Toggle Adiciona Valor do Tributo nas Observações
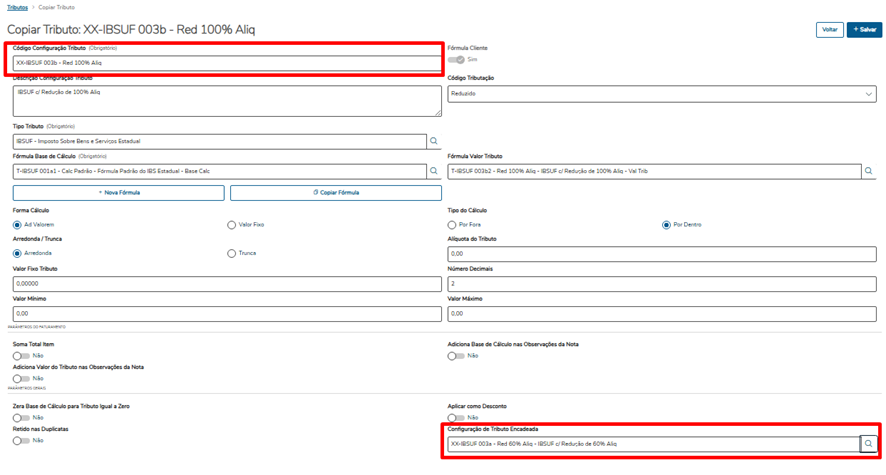886x475 pixels. [21, 378]
